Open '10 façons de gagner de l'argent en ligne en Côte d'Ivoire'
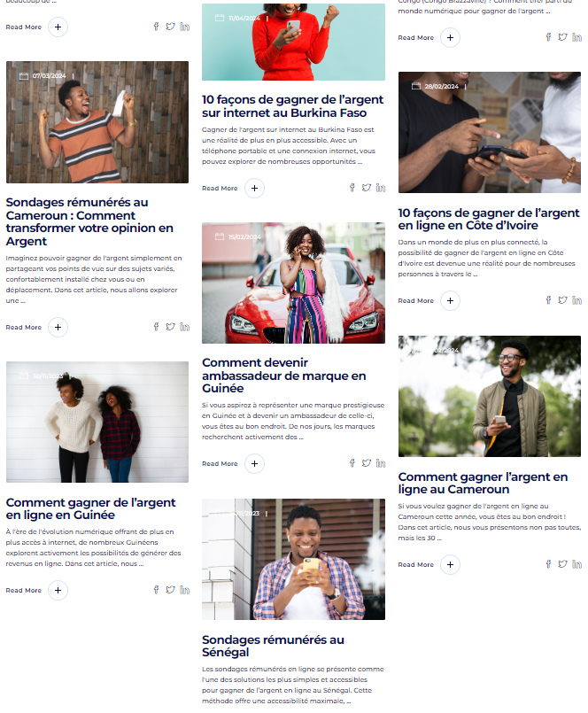Screen dimensions: 588x713 point(489,219)
